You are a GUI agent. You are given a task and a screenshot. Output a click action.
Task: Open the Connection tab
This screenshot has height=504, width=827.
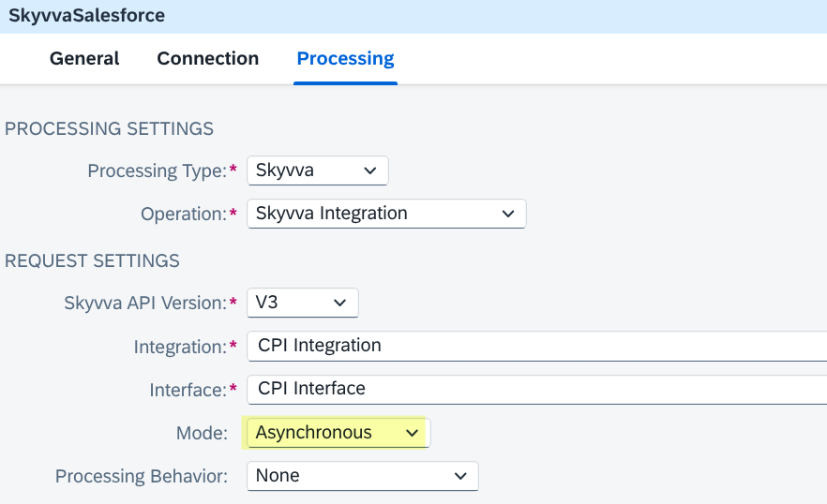(208, 58)
